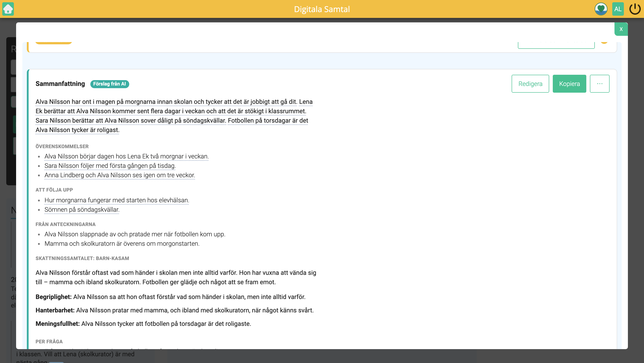
Task: Click the Redigera button
Action: tap(530, 83)
